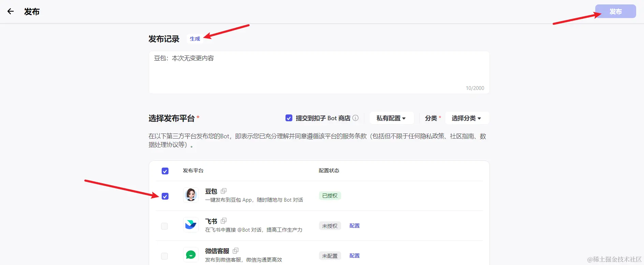Viewport: 644px width, 265px height.
Task: Click the 发布 page title next to back arrow
Action: 32,12
